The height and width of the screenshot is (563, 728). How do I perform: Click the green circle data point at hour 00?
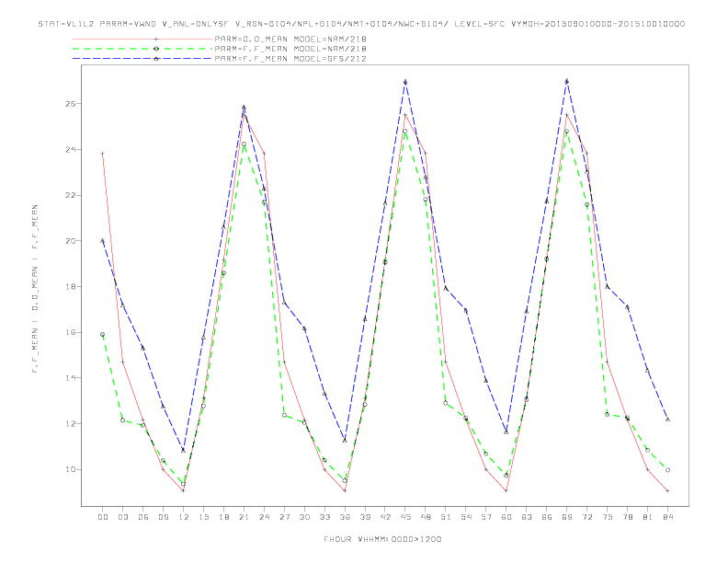[103, 335]
